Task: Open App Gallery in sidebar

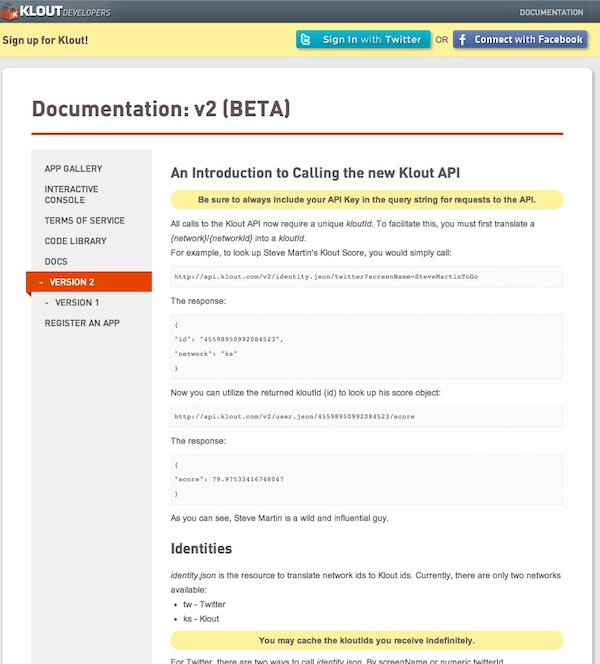Action: [73, 169]
